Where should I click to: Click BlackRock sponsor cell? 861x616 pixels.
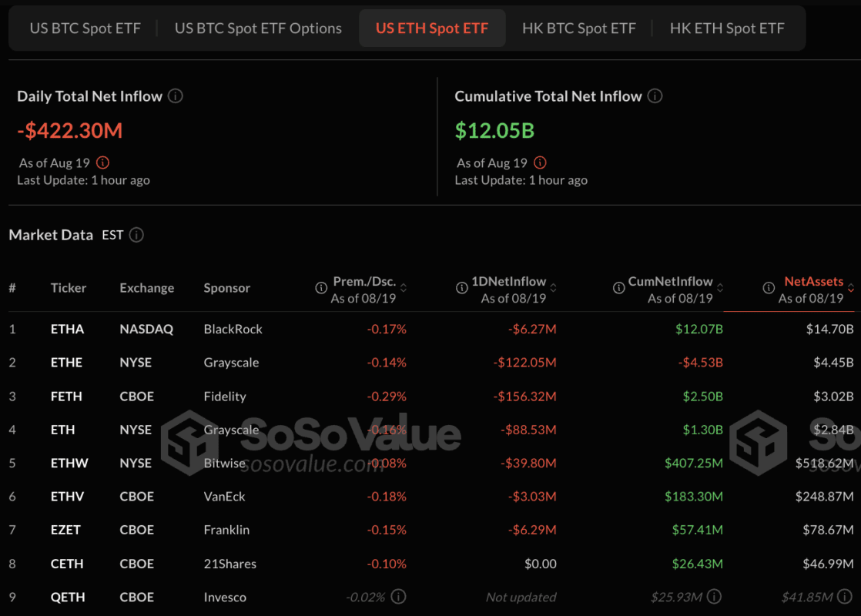click(233, 329)
